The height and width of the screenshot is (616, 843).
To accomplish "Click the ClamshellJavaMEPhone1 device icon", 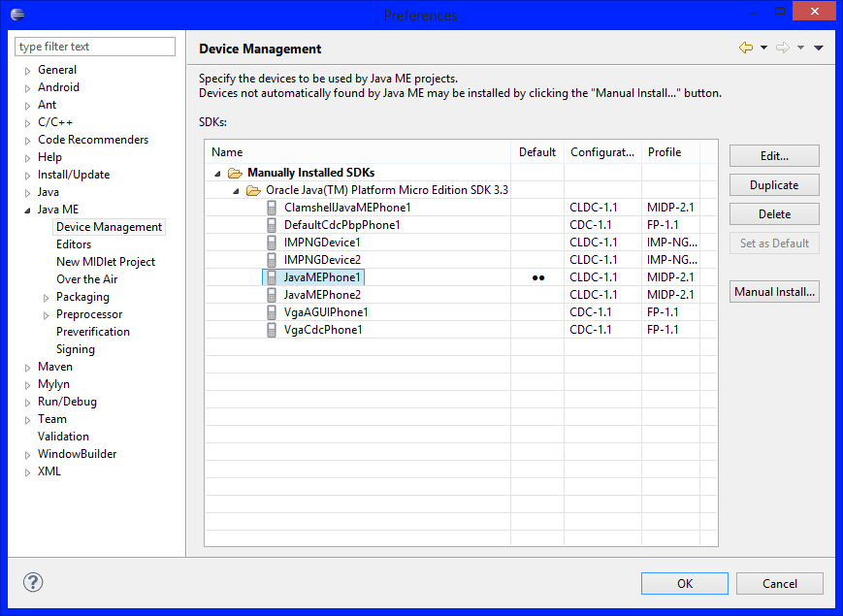I will 272,208.
